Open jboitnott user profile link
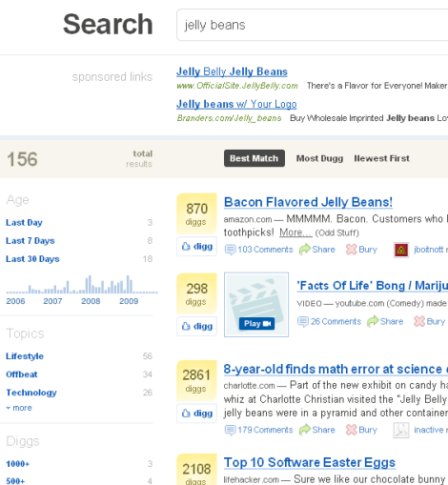Viewport: 448px width, 485px height. pyautogui.click(x=428, y=250)
